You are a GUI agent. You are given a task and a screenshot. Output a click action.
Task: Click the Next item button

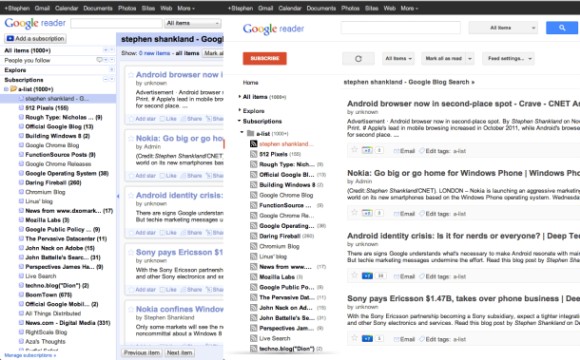pos(179,353)
